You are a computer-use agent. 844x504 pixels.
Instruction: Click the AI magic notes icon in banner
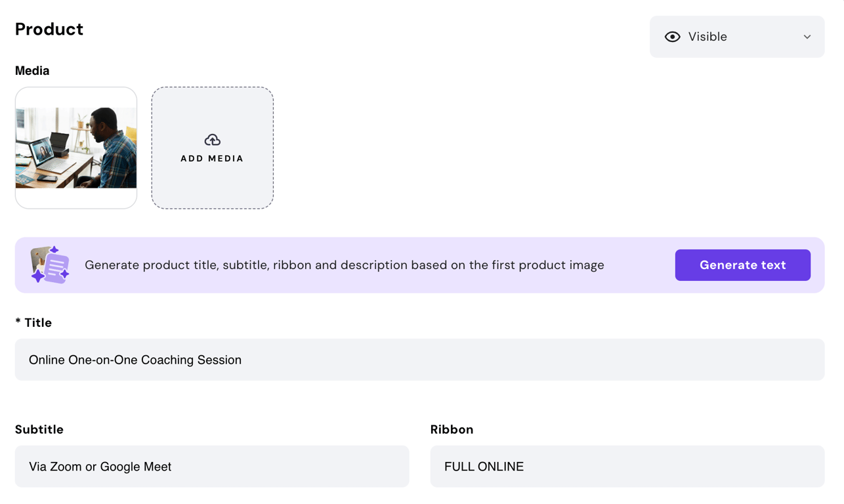(51, 264)
